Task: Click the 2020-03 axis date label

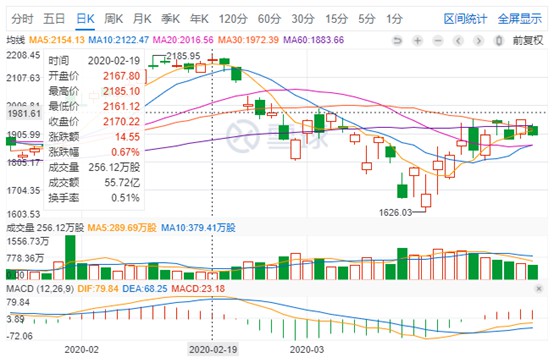Action: 307,350
